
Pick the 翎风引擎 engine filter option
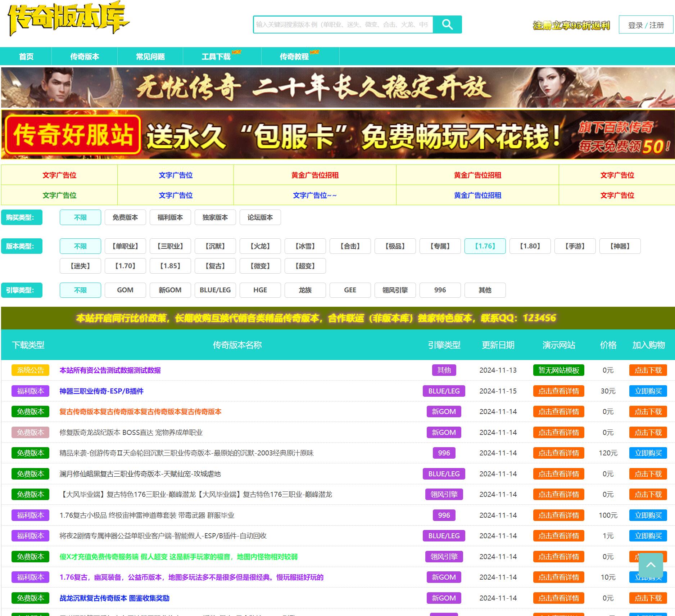tap(395, 290)
